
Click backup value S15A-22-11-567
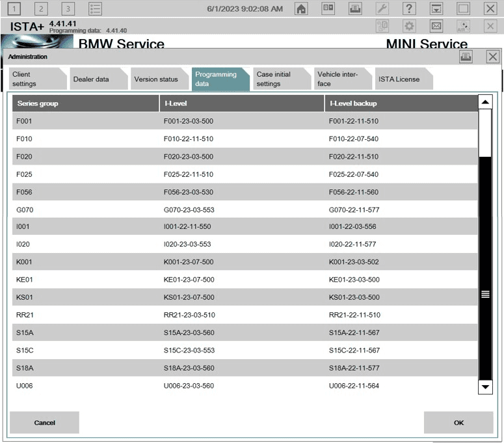[x=354, y=332]
